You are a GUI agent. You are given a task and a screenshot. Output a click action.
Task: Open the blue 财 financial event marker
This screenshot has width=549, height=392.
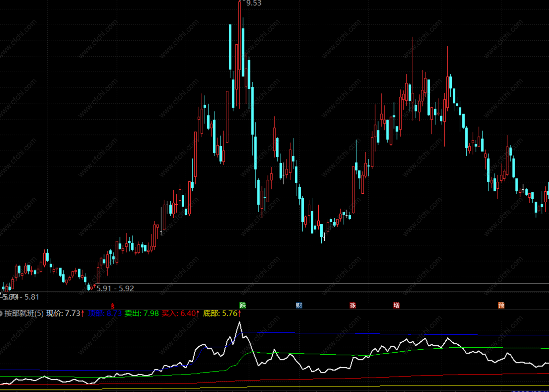(x=299, y=305)
